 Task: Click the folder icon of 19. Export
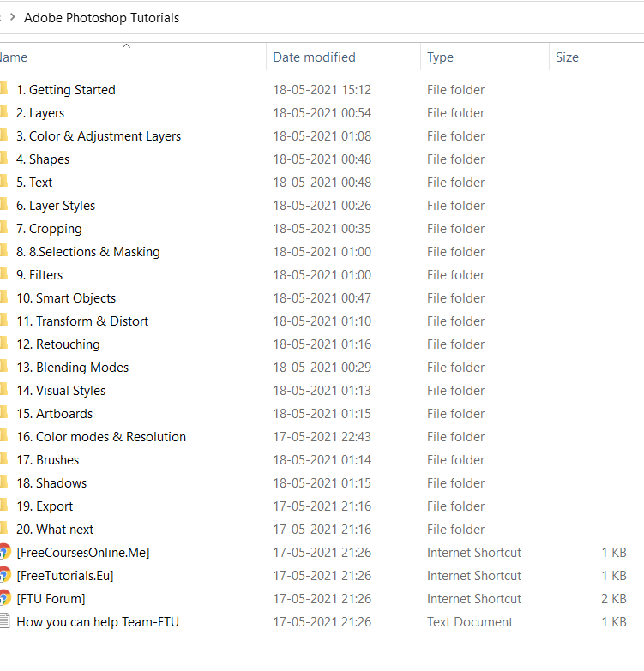coord(3,505)
